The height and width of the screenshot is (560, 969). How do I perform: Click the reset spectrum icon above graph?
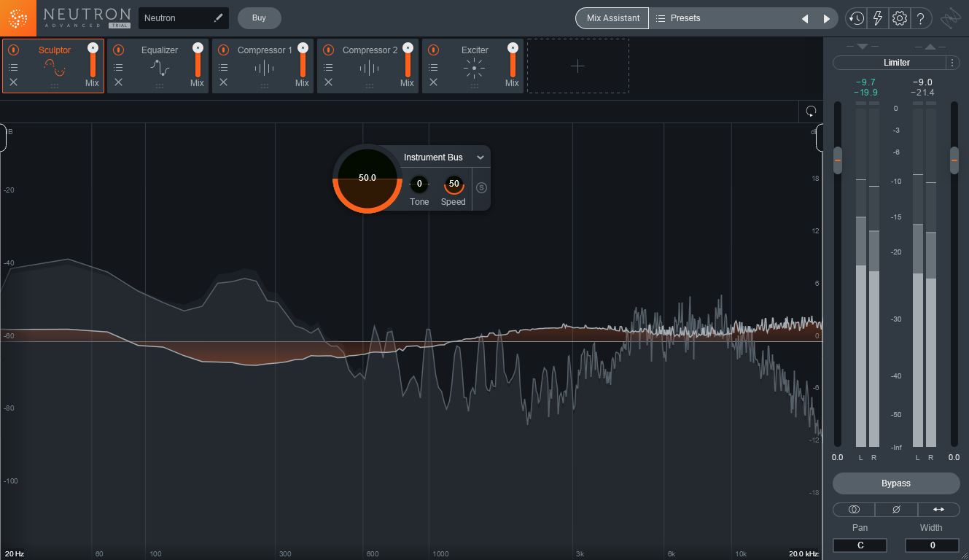coord(811,112)
